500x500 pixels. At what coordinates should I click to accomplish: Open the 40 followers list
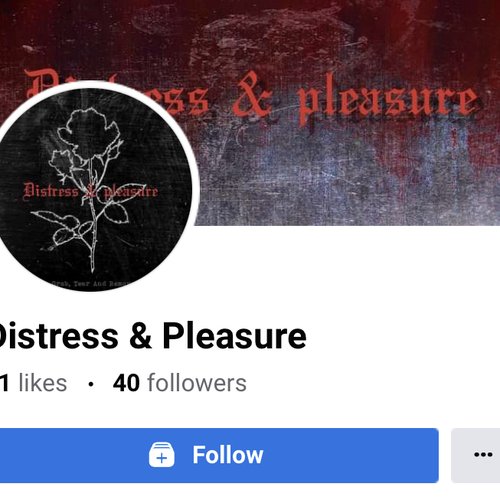point(180,383)
